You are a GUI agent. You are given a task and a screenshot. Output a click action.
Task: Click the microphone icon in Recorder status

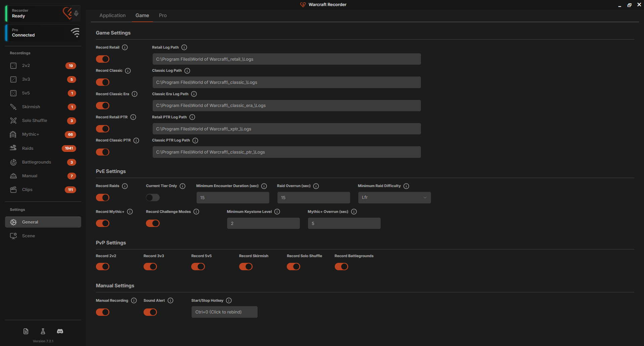tap(76, 13)
